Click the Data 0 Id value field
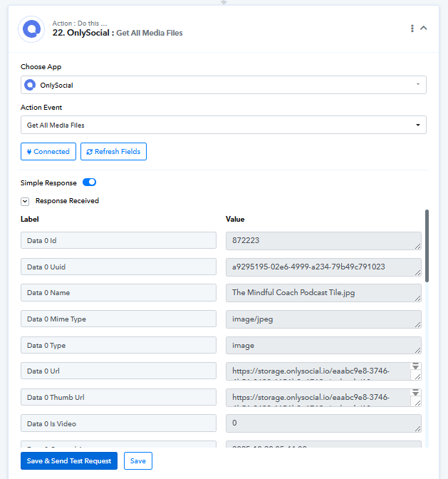448x479 pixels. [321, 241]
